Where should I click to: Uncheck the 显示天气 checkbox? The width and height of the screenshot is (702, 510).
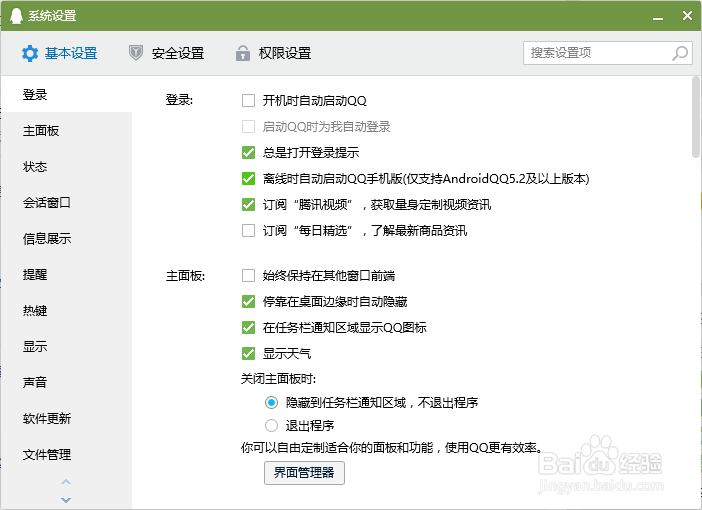[248, 353]
